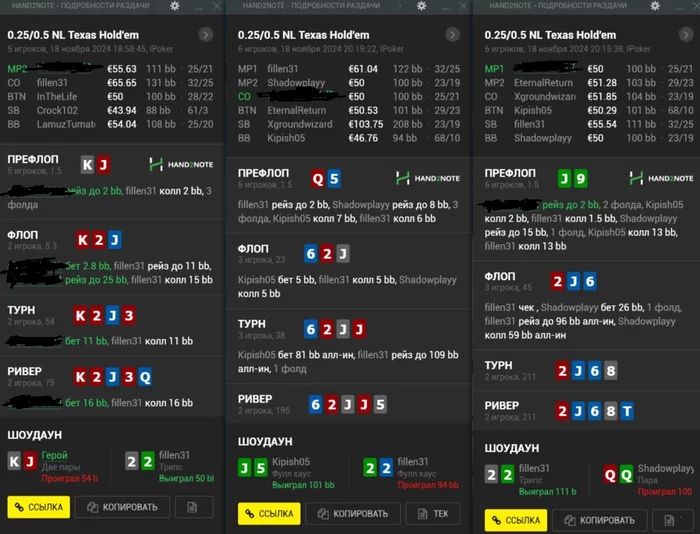This screenshot has height=534, width=700.
Task: Click Shadowplayy name in right ШОУДАУН
Action: (665, 468)
